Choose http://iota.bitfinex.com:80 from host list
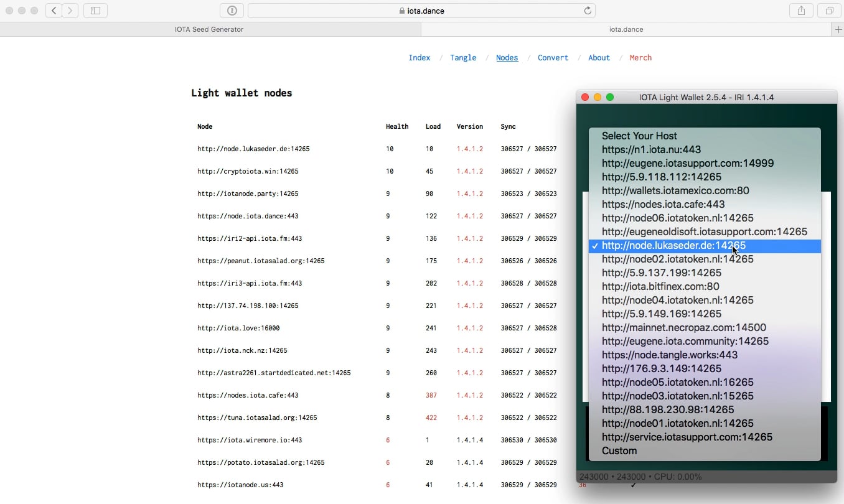The width and height of the screenshot is (844, 504). point(660,286)
